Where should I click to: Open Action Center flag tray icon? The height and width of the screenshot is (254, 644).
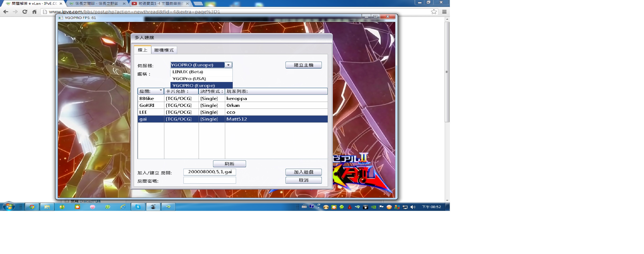pos(381,207)
